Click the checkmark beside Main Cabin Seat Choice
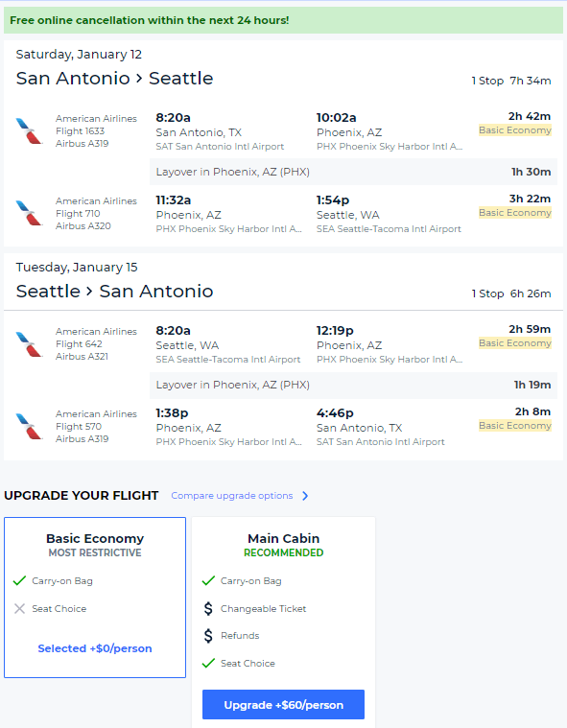The height and width of the screenshot is (728, 567). 208,663
